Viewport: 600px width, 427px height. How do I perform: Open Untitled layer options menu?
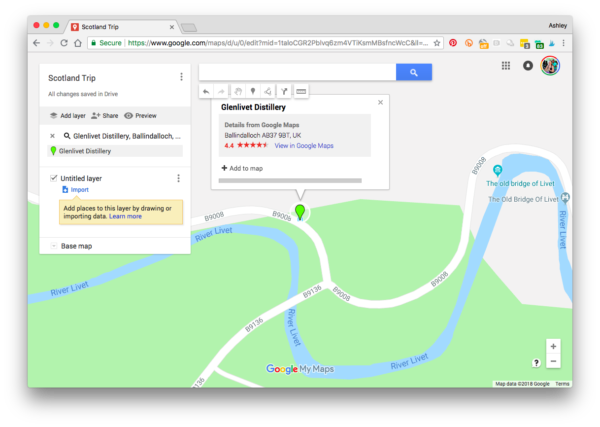(178, 178)
